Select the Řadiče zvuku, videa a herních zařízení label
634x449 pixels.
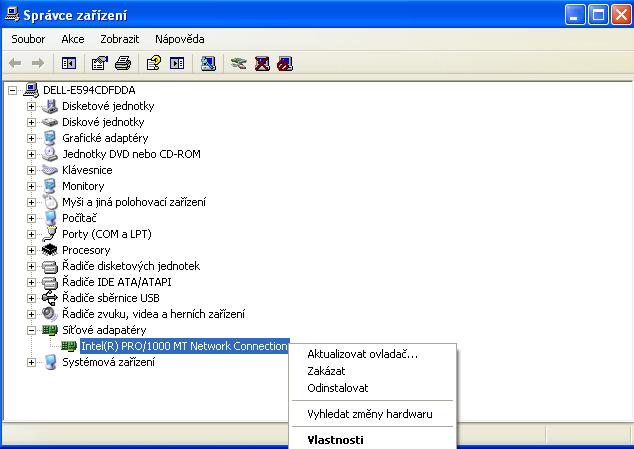pos(153,314)
